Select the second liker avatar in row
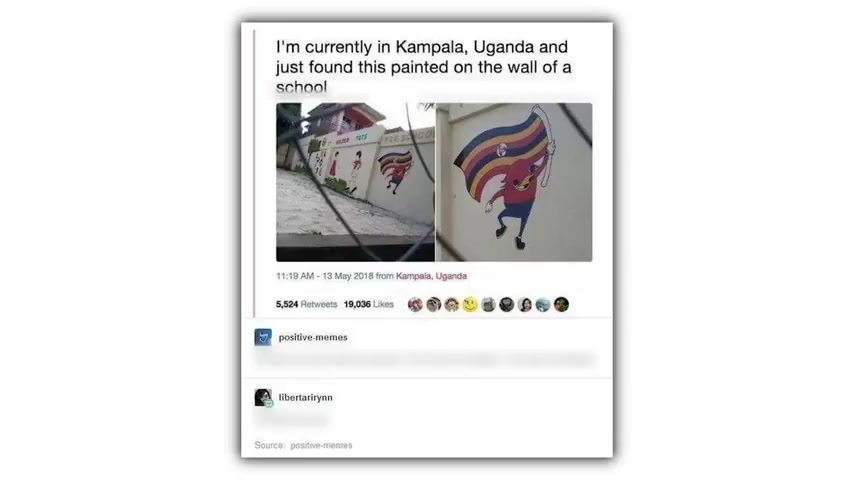This screenshot has height=480, width=854. [x=434, y=305]
